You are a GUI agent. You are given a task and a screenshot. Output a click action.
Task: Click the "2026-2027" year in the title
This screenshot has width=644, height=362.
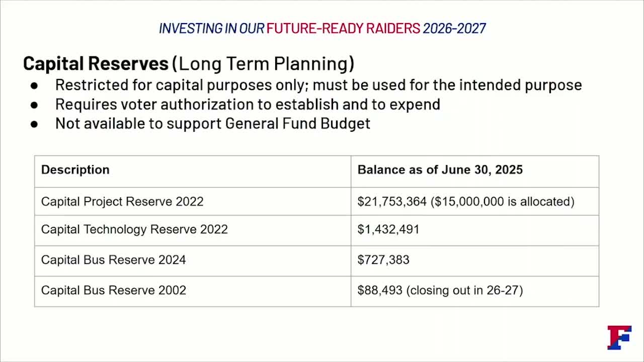point(454,29)
